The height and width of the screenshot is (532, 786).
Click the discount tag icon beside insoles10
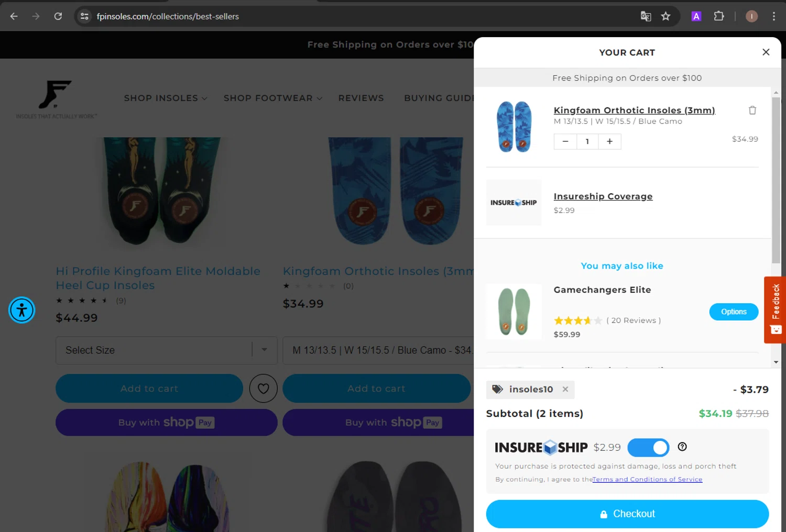click(x=497, y=389)
